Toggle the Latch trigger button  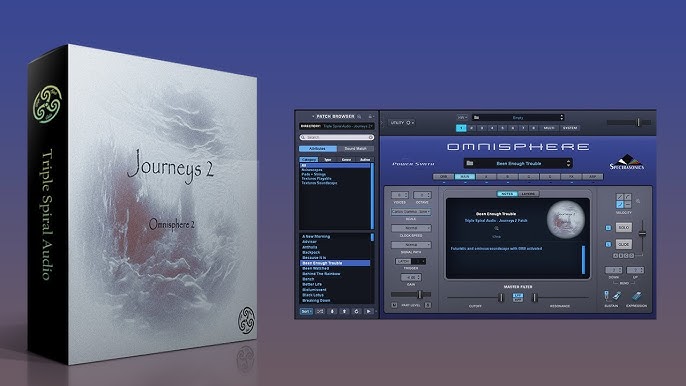tap(403, 261)
